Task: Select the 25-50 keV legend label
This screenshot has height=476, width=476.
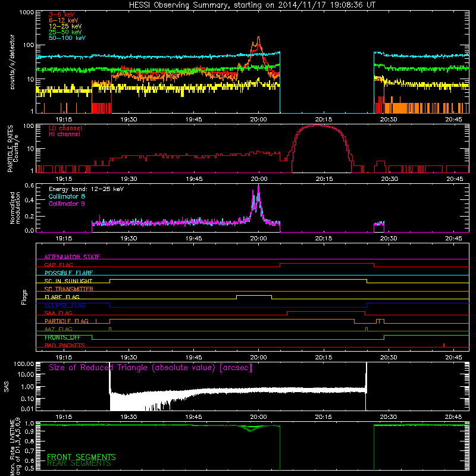Action: (65, 32)
